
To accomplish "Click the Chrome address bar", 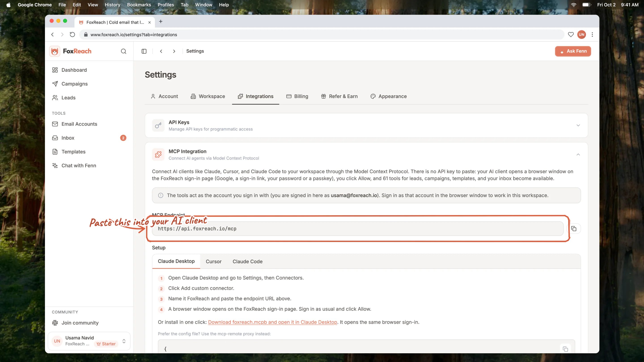I will point(321,34).
